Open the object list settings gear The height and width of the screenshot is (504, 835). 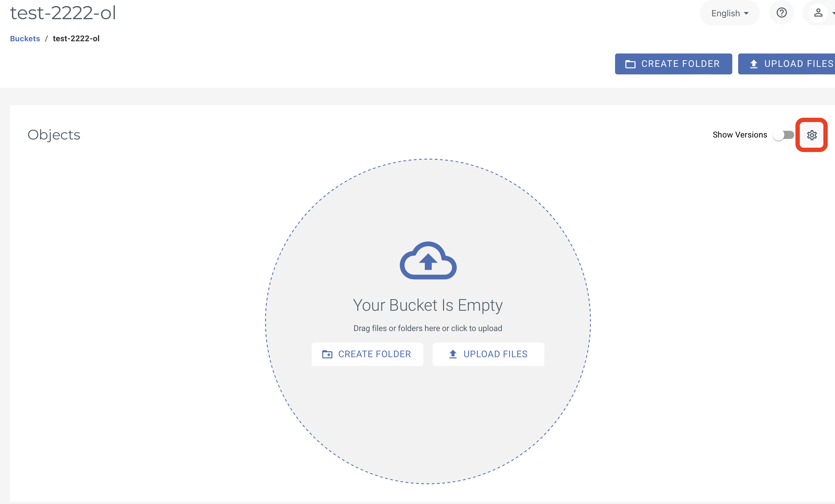click(812, 135)
